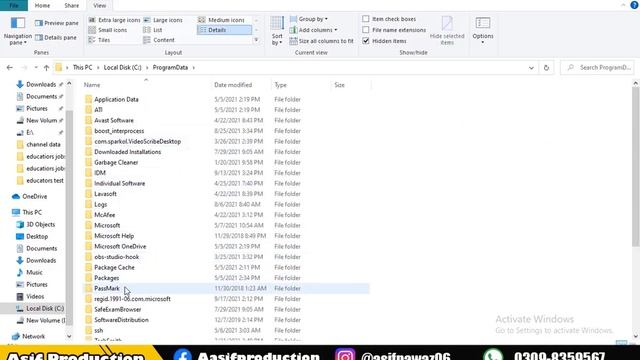Viewport: 640px width, 360px height.
Task: Uncheck Hidden items checkbox
Action: coord(366,41)
